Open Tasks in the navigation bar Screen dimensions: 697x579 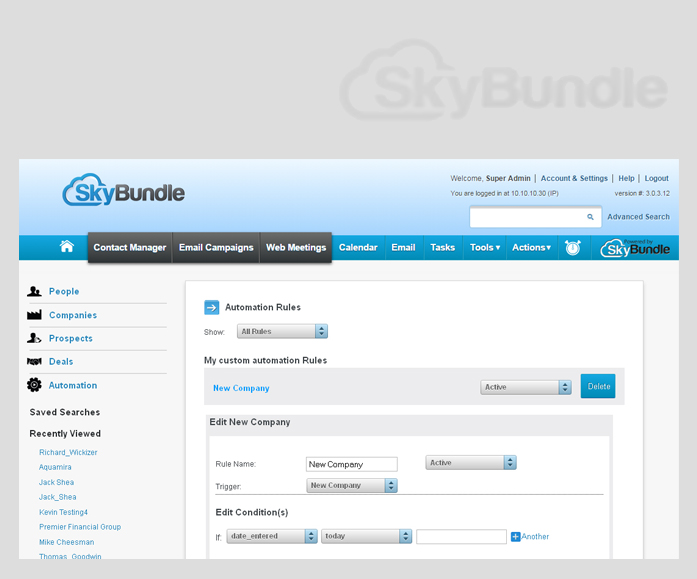point(442,248)
